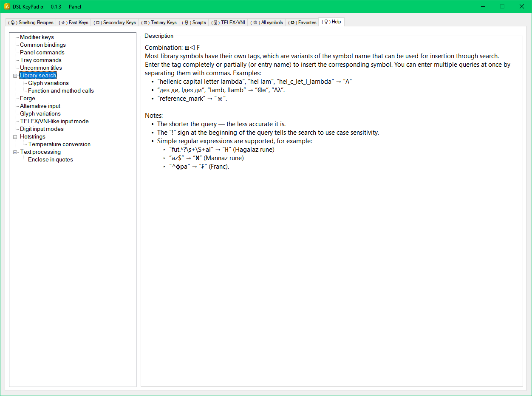
Task: Close the DSL KeyPad window
Action: (x=522, y=6)
